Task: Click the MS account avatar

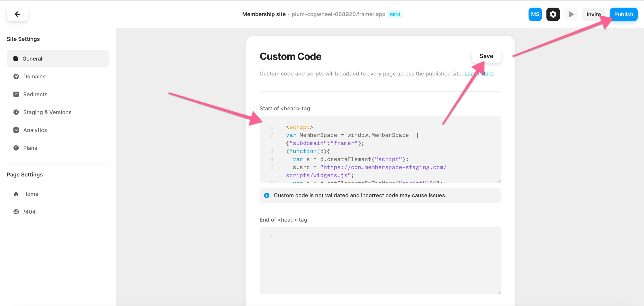Action: pos(535,14)
